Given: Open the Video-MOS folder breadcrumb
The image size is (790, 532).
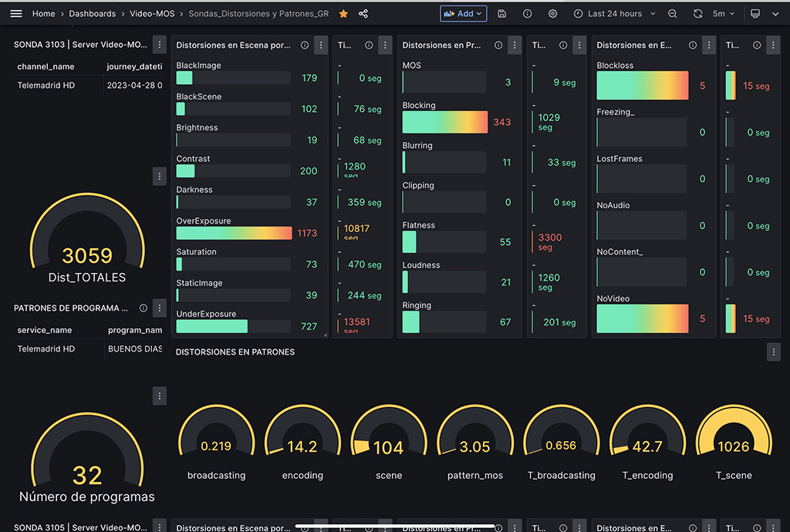Looking at the screenshot, I should (153, 14).
